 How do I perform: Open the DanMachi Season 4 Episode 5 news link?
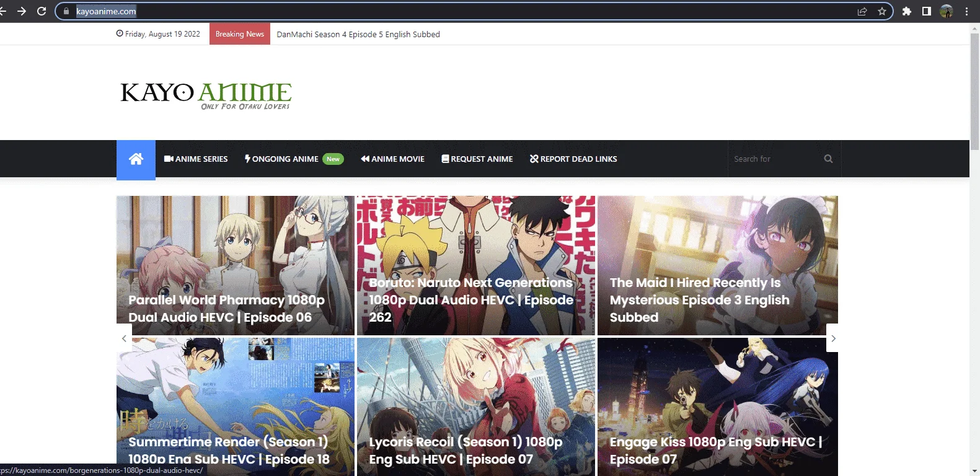tap(358, 34)
